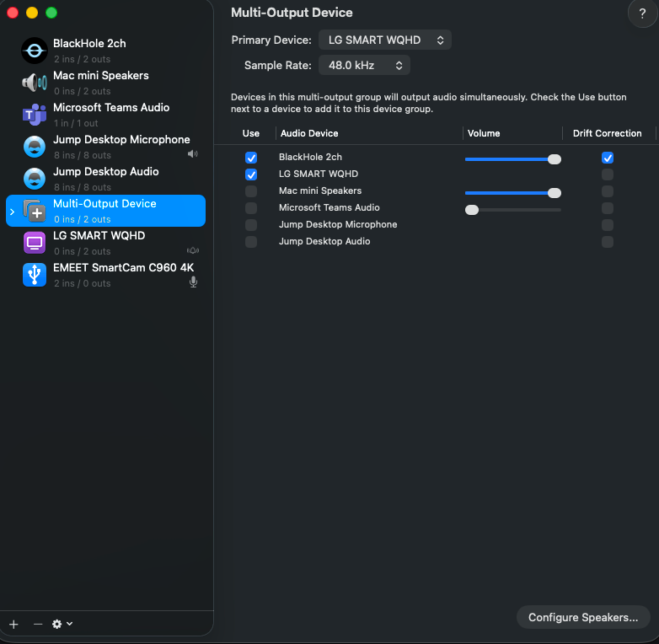Click the alert sound indicator on LG SMART WQHD
The image size is (659, 644).
(193, 250)
